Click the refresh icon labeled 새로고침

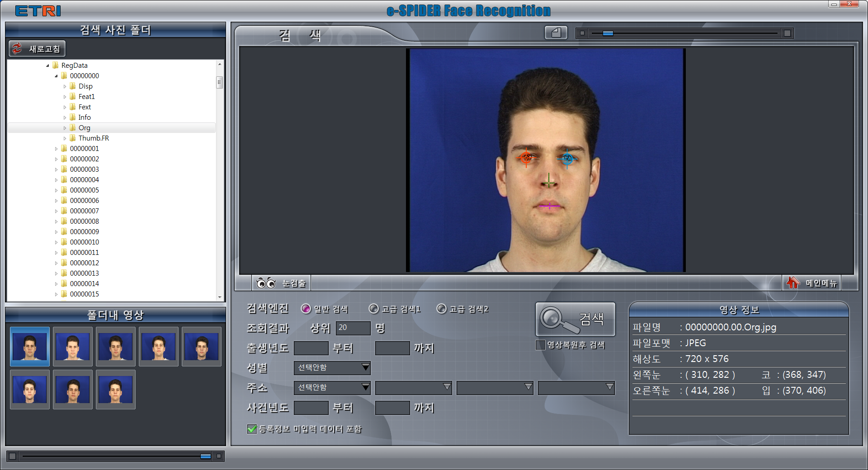tap(17, 49)
